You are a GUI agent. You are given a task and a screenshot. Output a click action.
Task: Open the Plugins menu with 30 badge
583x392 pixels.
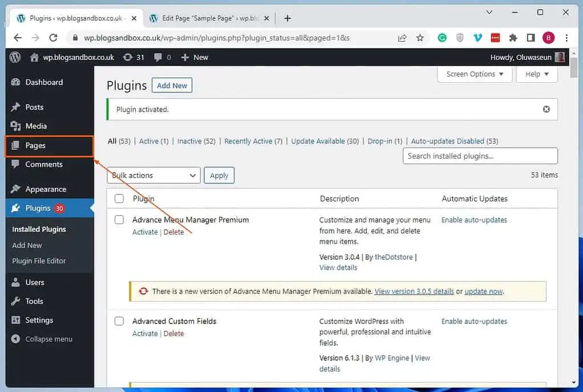(50, 208)
